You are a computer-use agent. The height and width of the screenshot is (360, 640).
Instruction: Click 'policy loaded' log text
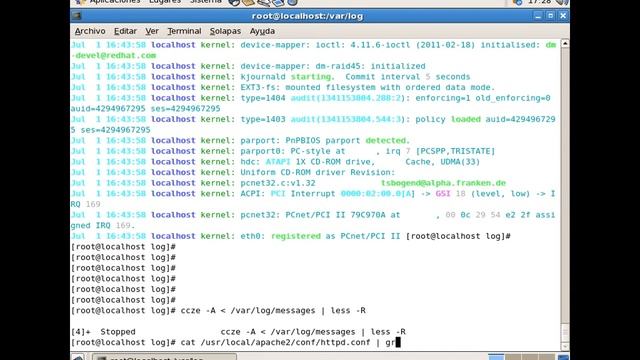point(448,119)
